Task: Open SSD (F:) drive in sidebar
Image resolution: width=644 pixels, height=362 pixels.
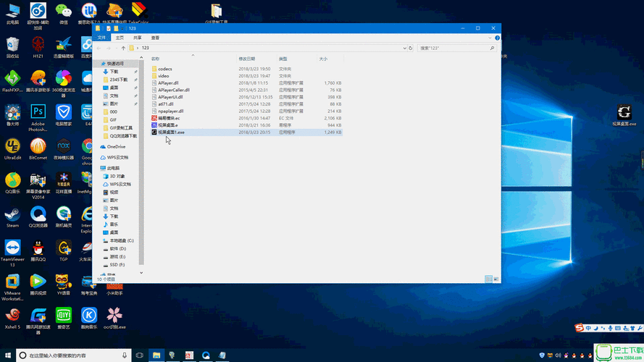Action: coord(117,265)
